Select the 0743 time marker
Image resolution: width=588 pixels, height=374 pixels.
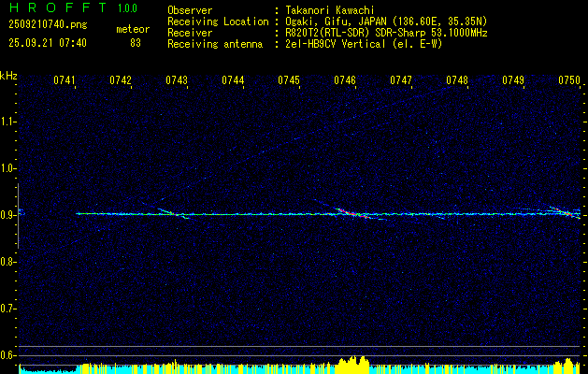coord(177,81)
